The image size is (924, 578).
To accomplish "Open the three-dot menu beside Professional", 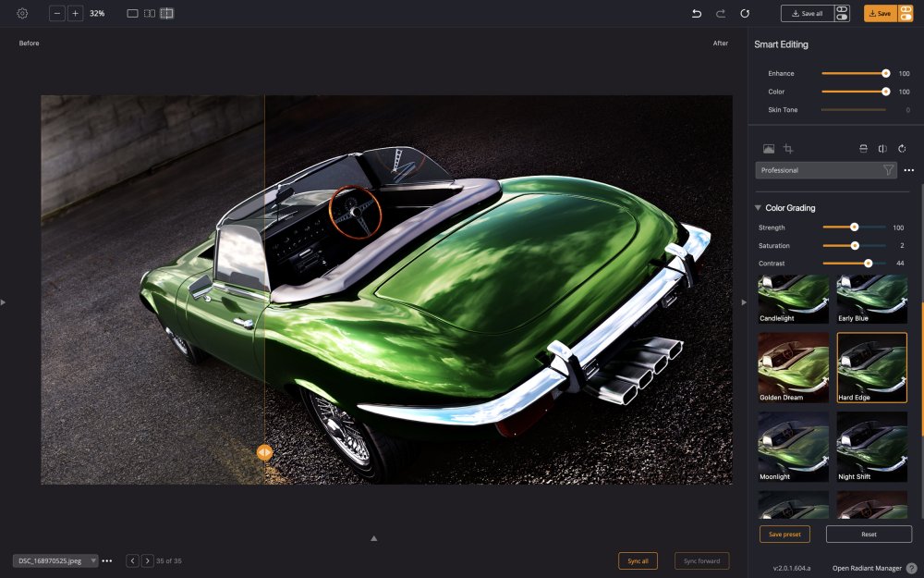I will (x=908, y=170).
